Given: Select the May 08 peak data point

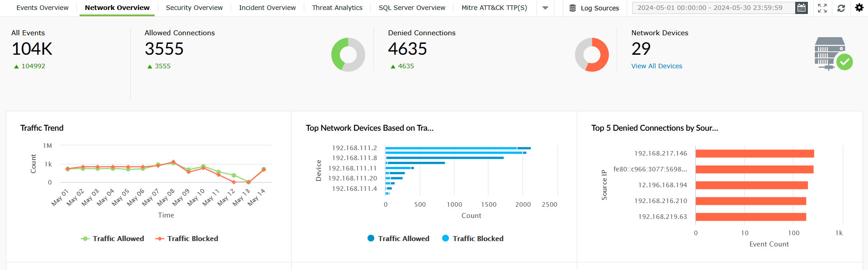Looking at the screenshot, I should click(174, 162).
